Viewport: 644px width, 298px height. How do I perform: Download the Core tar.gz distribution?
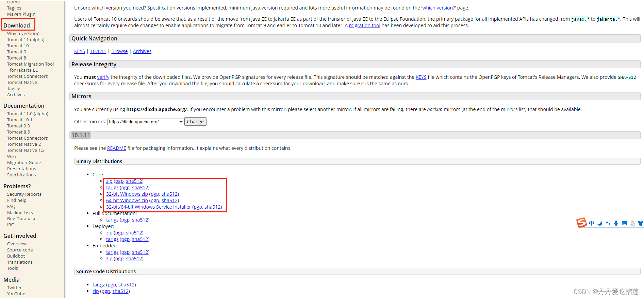(x=112, y=188)
